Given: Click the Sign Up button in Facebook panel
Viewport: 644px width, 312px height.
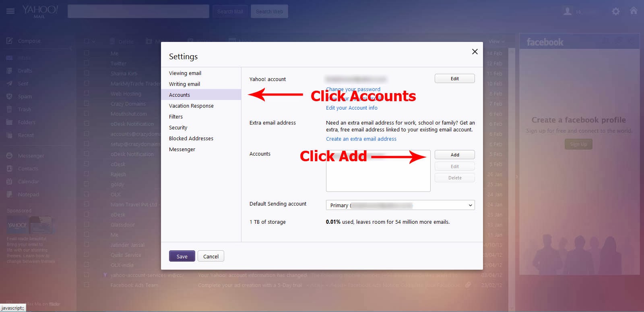Looking at the screenshot, I should [x=578, y=144].
